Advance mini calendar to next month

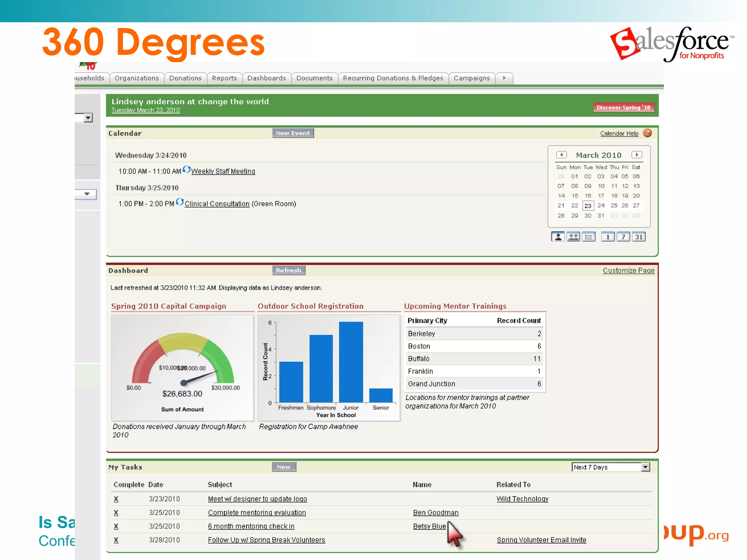(x=637, y=155)
